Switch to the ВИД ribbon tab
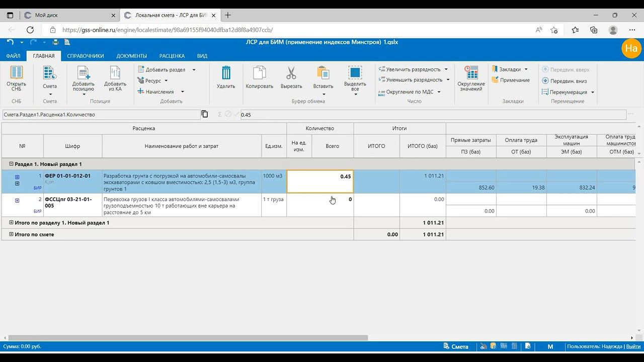Image resolution: width=644 pixels, height=362 pixels. click(x=202, y=56)
